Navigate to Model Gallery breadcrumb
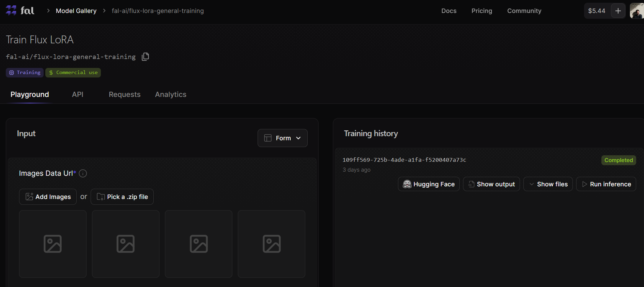 click(76, 11)
